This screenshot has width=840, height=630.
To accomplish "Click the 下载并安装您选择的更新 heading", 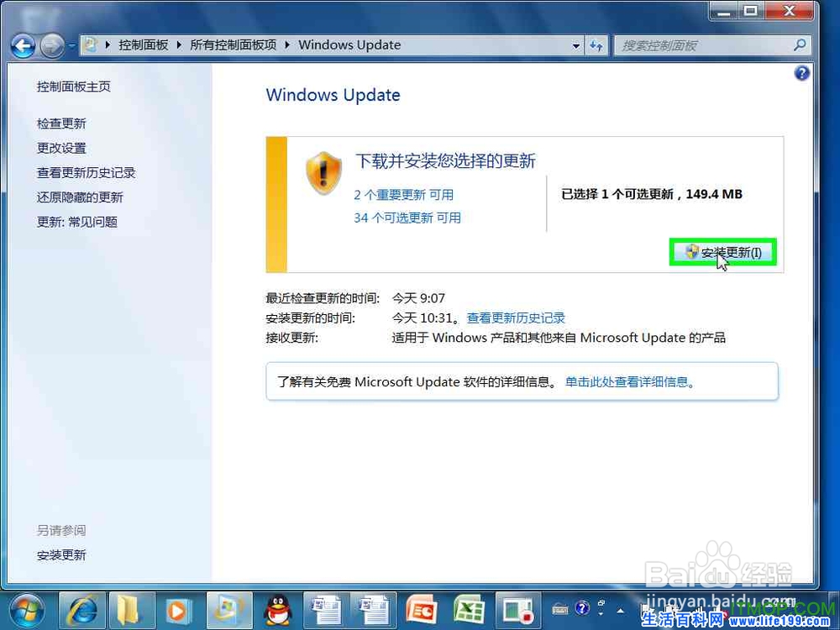I will coord(445,160).
